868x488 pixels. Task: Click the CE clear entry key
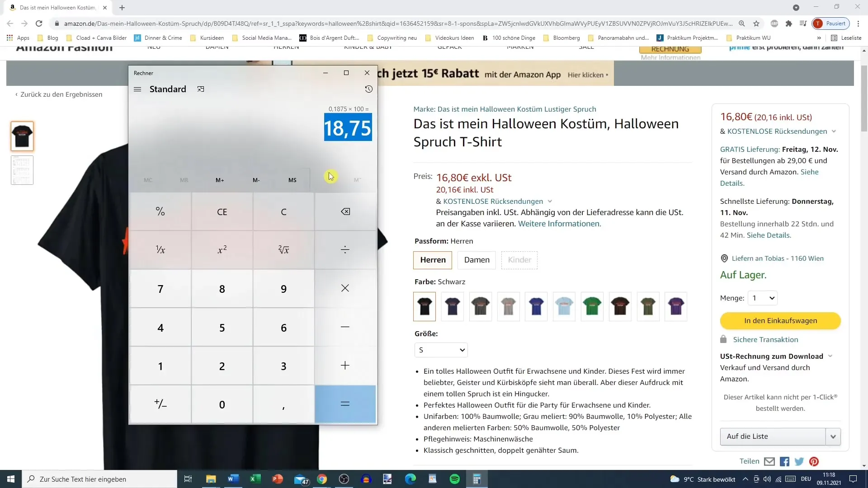tap(222, 211)
